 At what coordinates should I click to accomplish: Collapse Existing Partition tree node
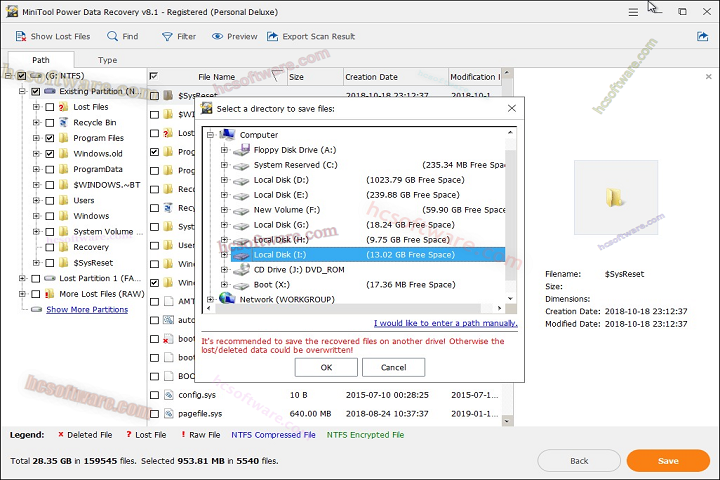coord(22,91)
